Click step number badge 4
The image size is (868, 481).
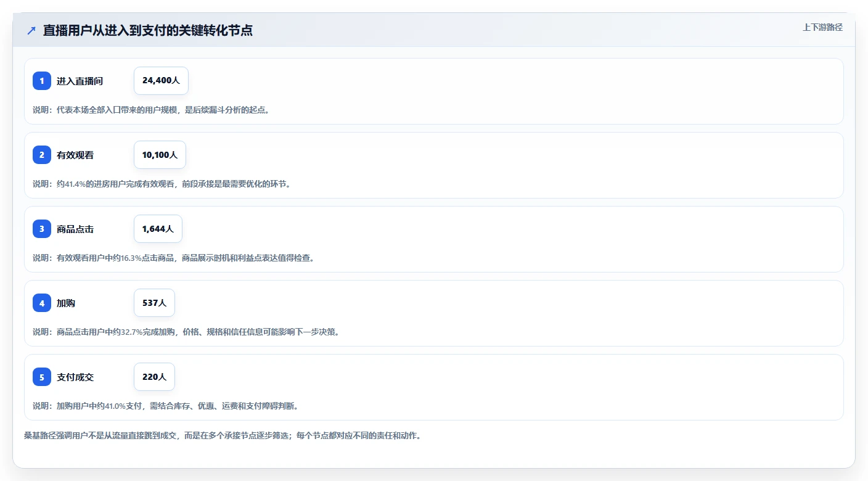click(42, 303)
